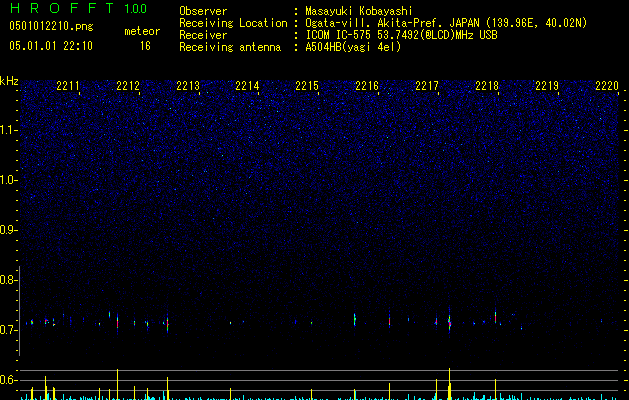The height and width of the screenshot is (400, 629).
Task: Click the 0.8 kHz axis label
Action: pyautogui.click(x=9, y=280)
